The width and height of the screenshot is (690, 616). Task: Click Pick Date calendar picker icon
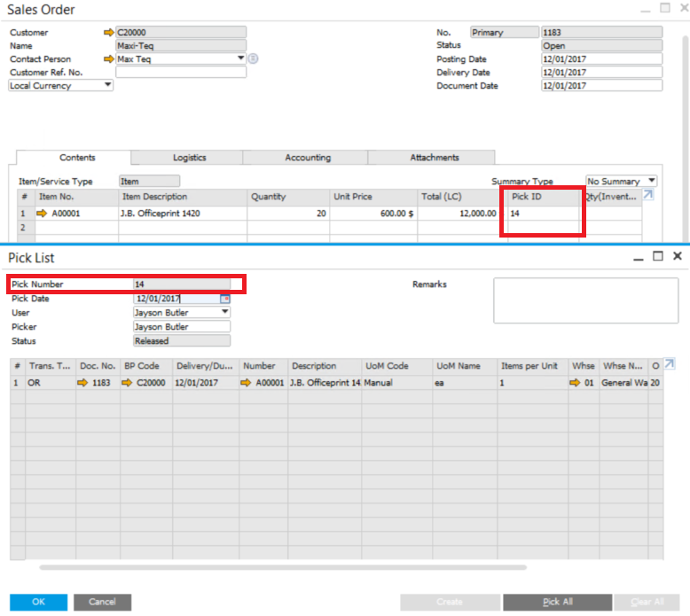pos(225,299)
